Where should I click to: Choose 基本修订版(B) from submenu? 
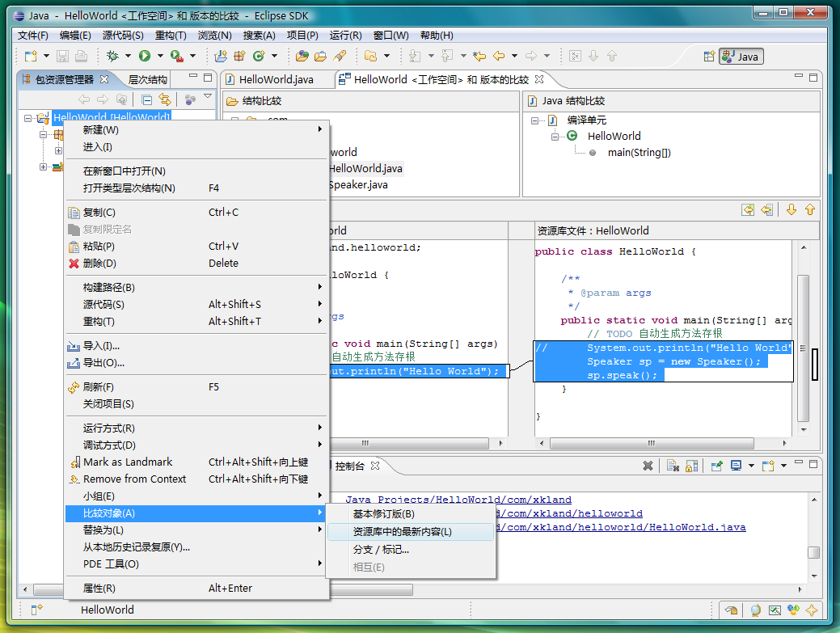click(411, 514)
